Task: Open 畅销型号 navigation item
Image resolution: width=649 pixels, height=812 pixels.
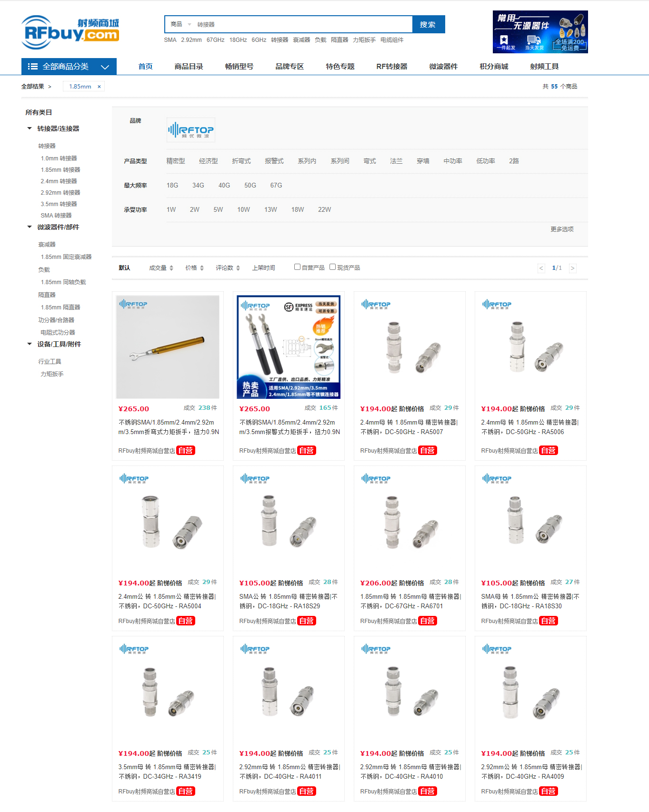Action: [239, 67]
